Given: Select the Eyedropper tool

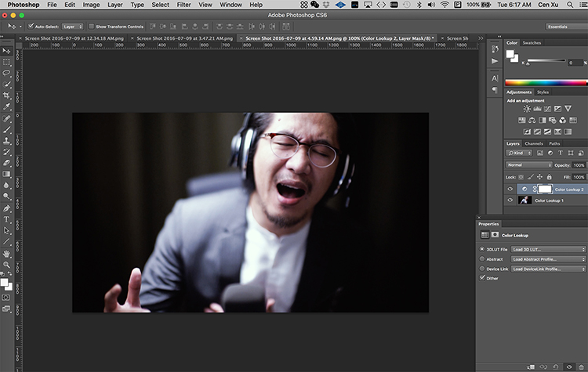Looking at the screenshot, I should 6,107.
